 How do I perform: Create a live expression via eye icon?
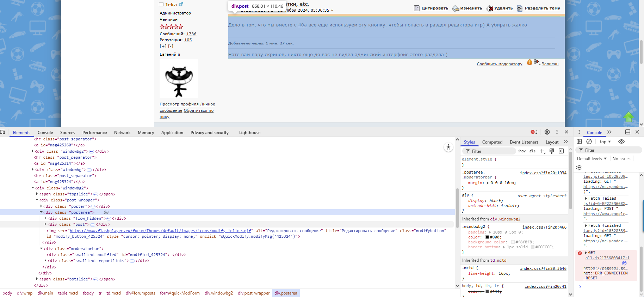621,141
